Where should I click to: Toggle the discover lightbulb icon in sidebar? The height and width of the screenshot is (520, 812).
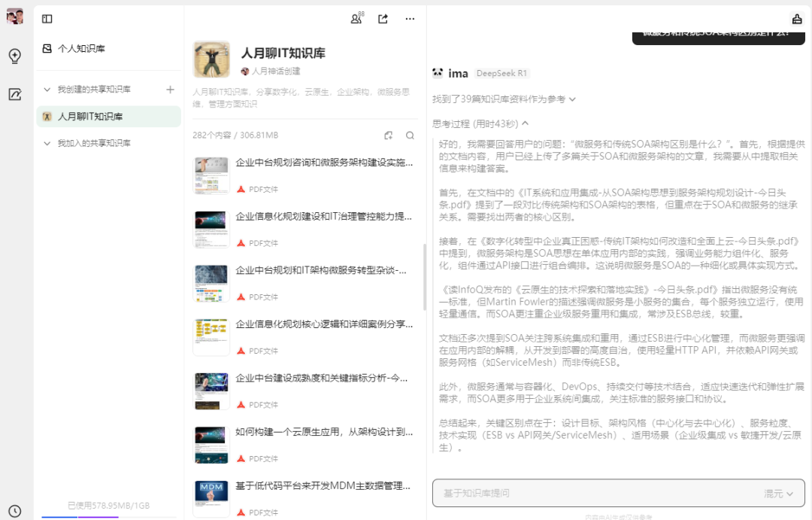pos(15,56)
